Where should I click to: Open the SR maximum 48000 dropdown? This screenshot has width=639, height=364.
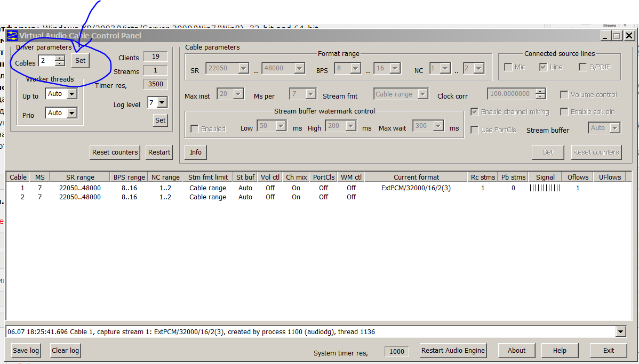300,68
